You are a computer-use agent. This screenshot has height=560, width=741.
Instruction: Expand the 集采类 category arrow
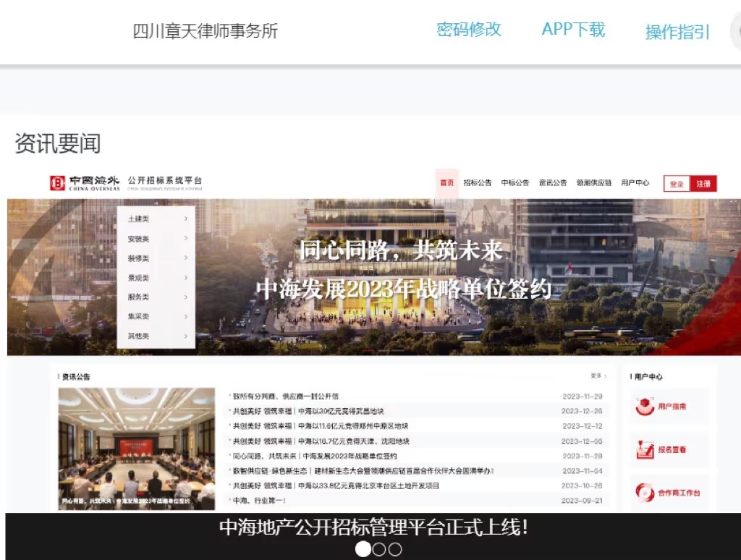tap(186, 317)
